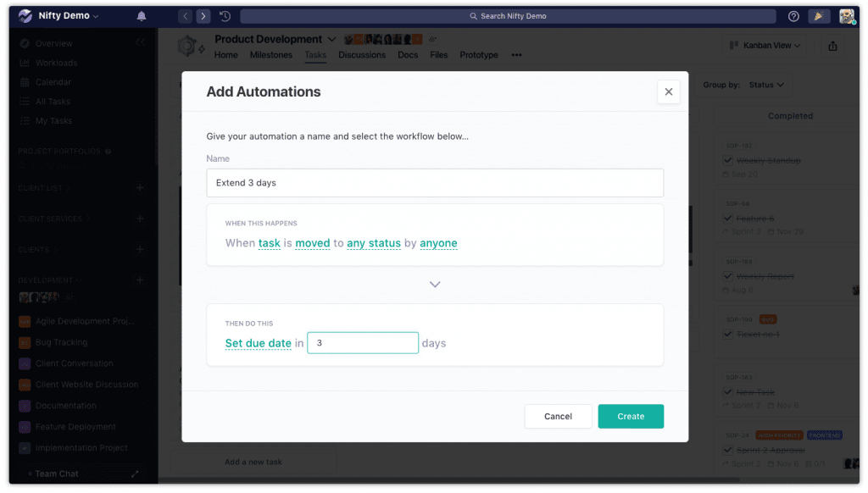Toggle Ticket-no-1 task checkbox
Viewport: 868px width, 493px height.
[x=728, y=335]
